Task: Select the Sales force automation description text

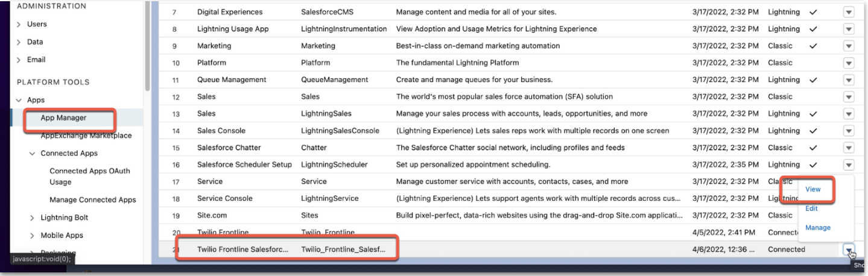Action: [x=504, y=96]
